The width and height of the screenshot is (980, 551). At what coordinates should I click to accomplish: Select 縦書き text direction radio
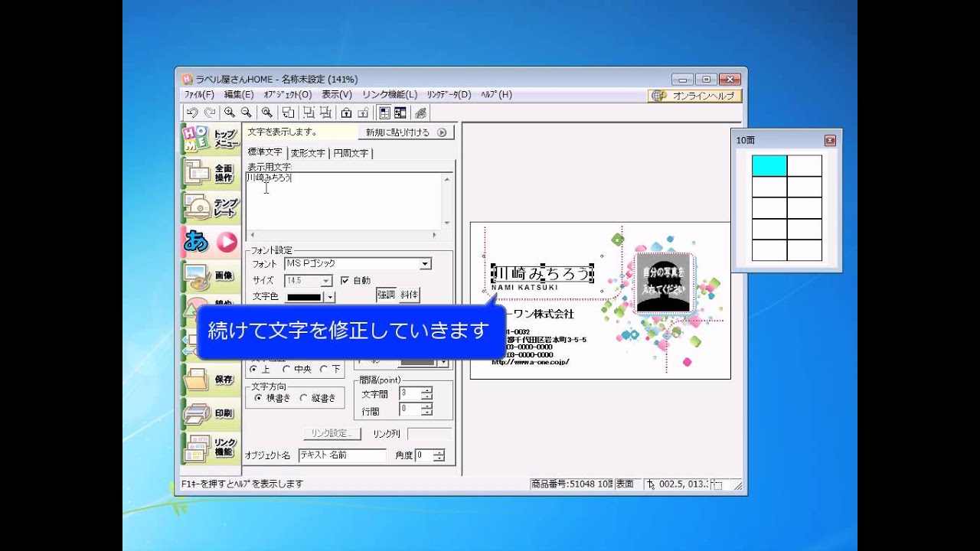[x=304, y=398]
